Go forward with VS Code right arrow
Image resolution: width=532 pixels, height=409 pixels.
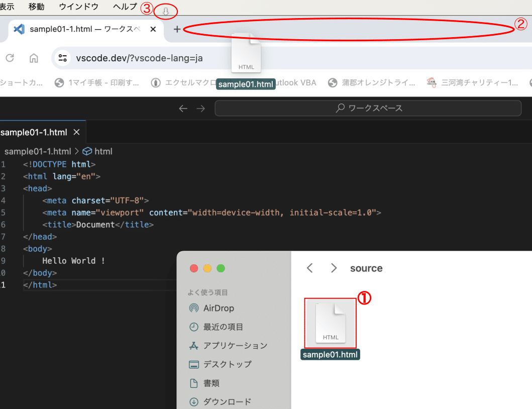[201, 109]
